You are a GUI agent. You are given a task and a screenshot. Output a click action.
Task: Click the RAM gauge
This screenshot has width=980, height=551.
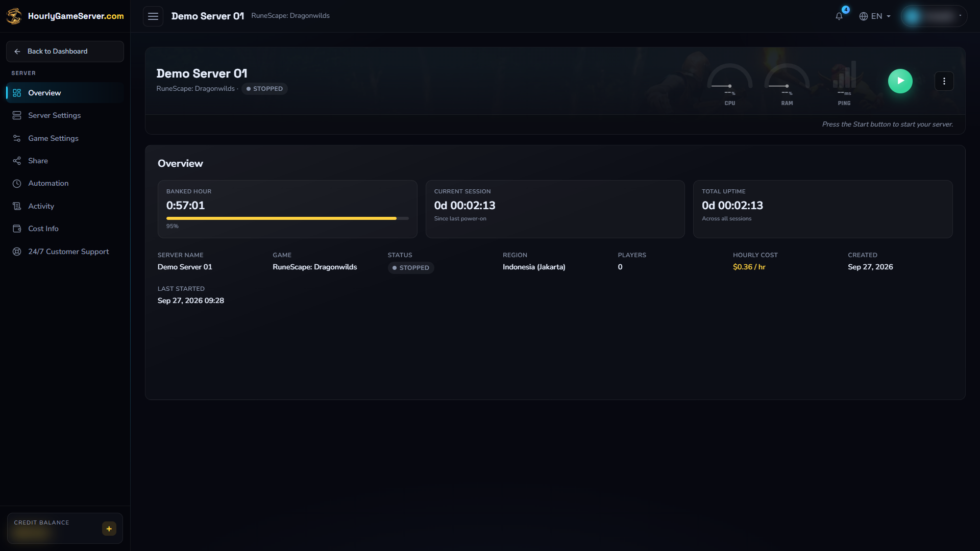click(787, 84)
